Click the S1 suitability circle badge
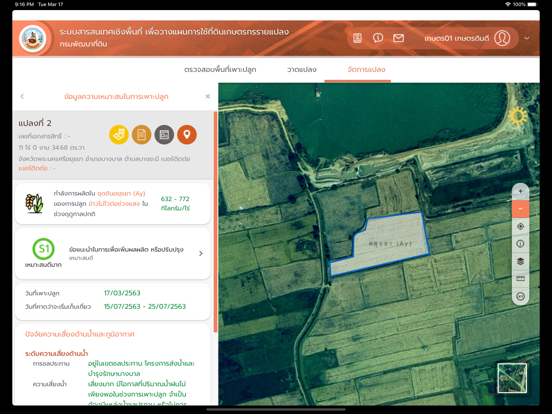Viewport: 552px width, 414px height. pyautogui.click(x=43, y=249)
